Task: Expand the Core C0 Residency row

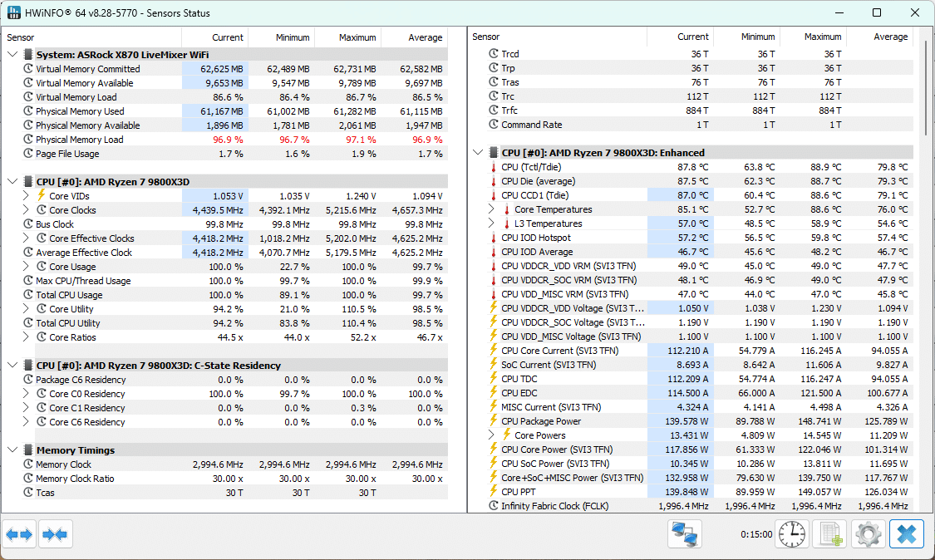Action: coord(26,394)
